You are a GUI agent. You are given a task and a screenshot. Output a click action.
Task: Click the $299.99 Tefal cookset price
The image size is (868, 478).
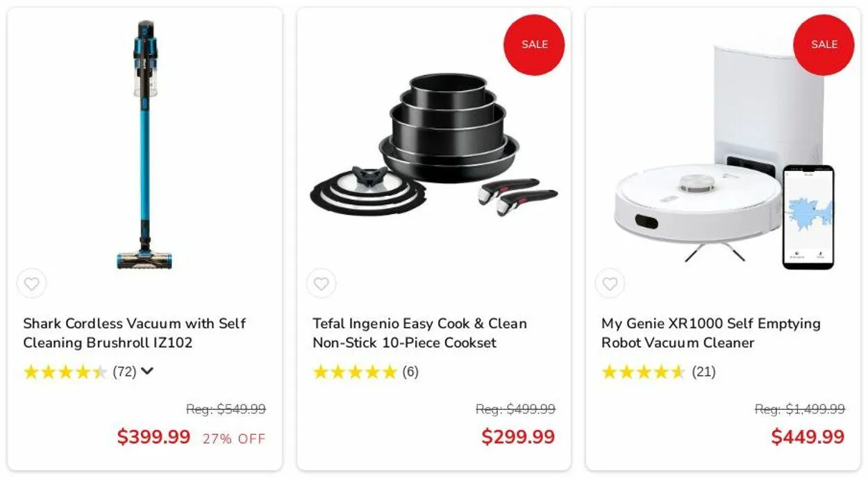coord(518,437)
